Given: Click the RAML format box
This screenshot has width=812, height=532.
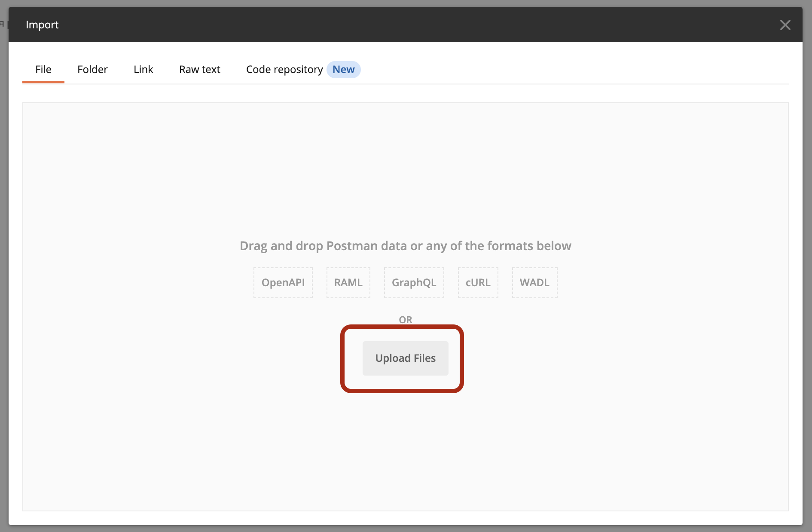Looking at the screenshot, I should [348, 283].
